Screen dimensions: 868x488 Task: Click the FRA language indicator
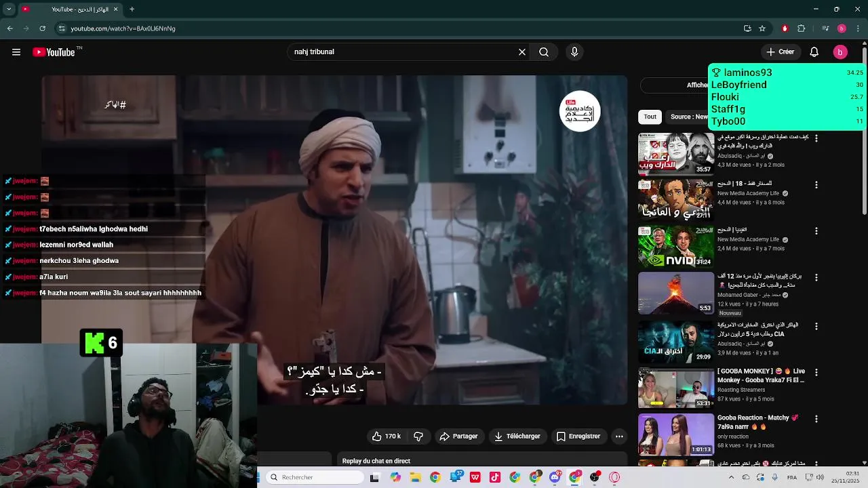tap(792, 477)
